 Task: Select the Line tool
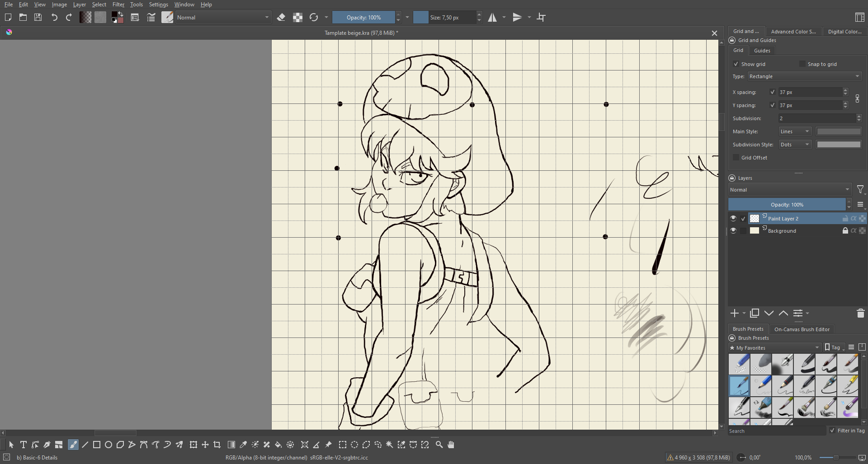click(x=85, y=445)
